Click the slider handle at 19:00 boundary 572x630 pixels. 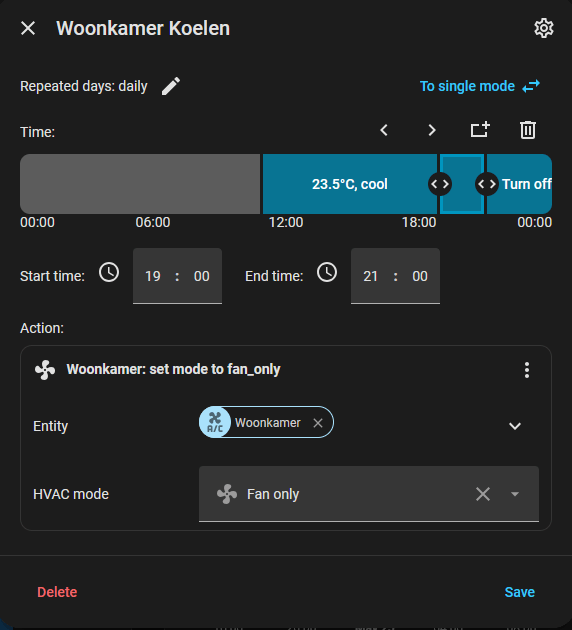[440, 184]
